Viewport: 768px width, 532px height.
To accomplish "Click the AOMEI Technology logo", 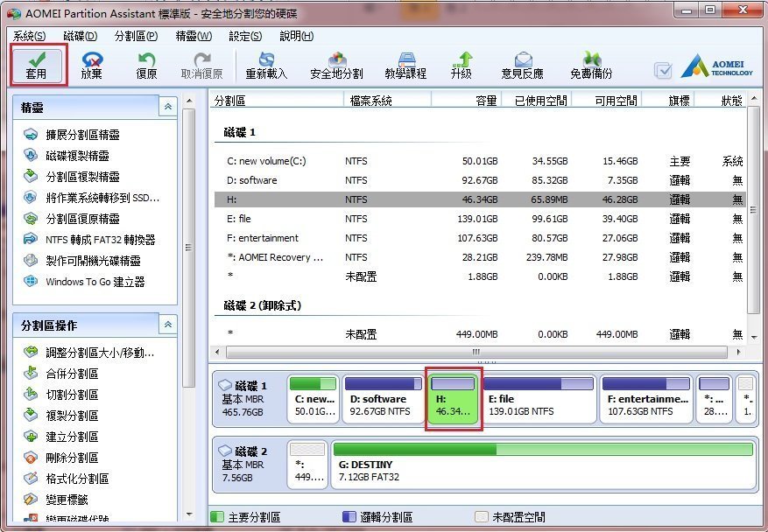I will pyautogui.click(x=716, y=66).
